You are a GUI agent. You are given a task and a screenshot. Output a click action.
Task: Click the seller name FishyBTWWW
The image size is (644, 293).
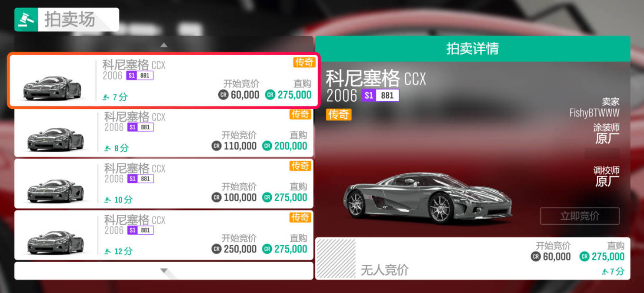(x=594, y=113)
